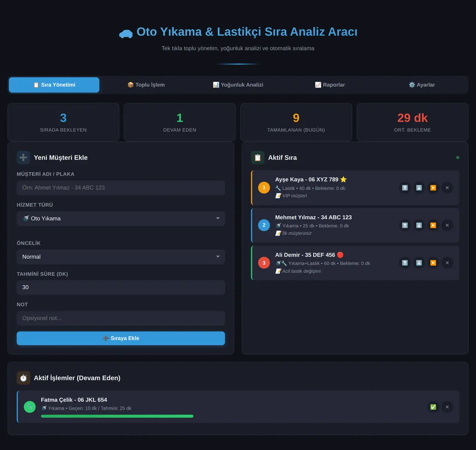Move Mehmet Yılmaz down in queue

[419, 225]
